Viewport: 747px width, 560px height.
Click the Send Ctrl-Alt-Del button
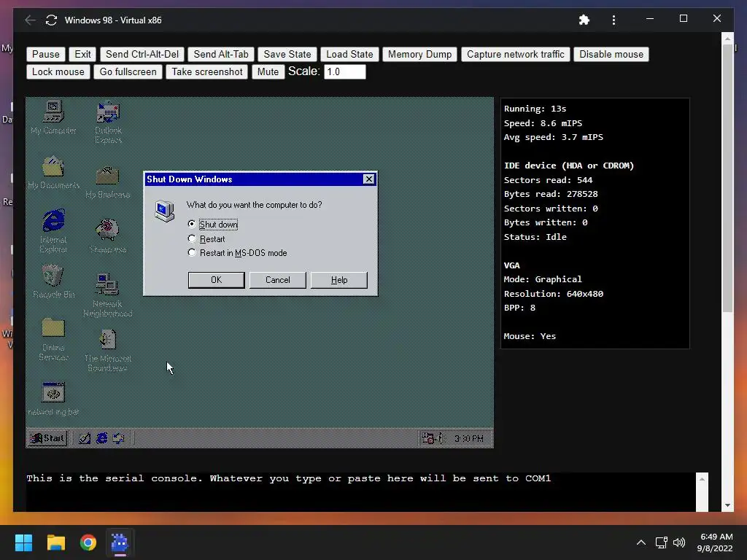click(x=142, y=54)
